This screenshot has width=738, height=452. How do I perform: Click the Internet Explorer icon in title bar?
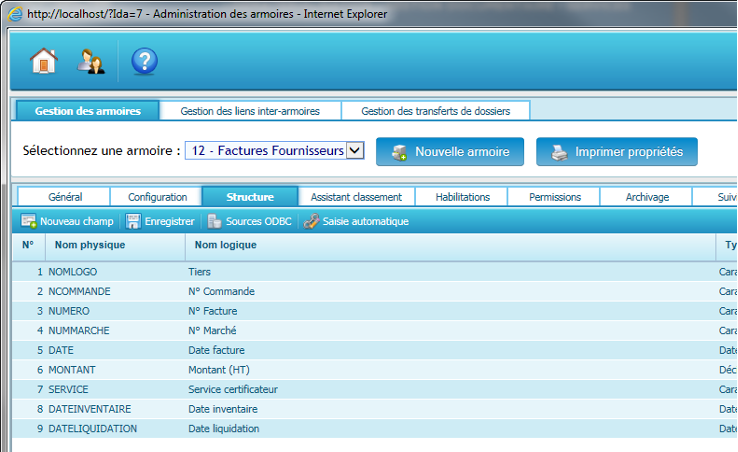(14, 14)
